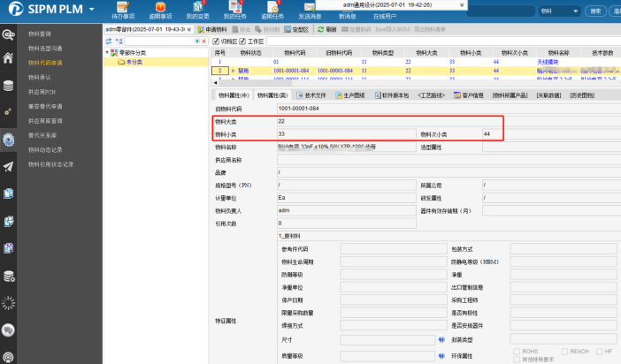Click the help icon next to 质量等级 field
Viewport: 621px width, 364px height.
[x=441, y=356]
